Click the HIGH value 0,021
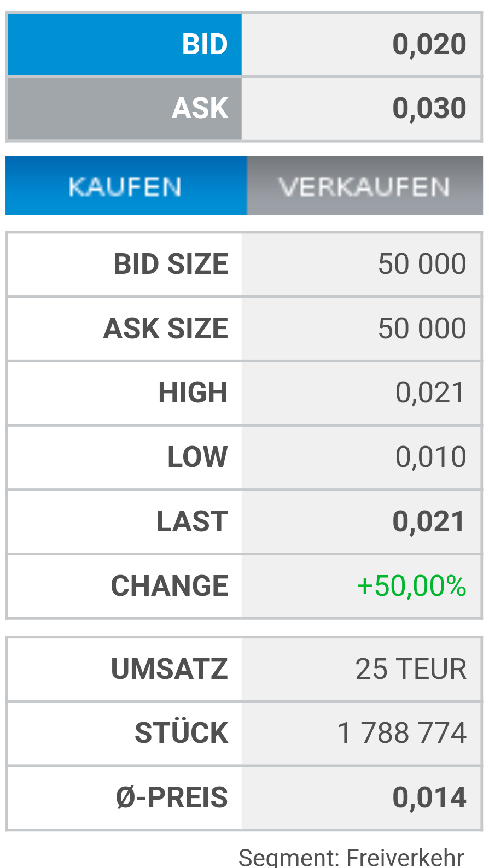The width and height of the screenshot is (489, 868). (430, 392)
